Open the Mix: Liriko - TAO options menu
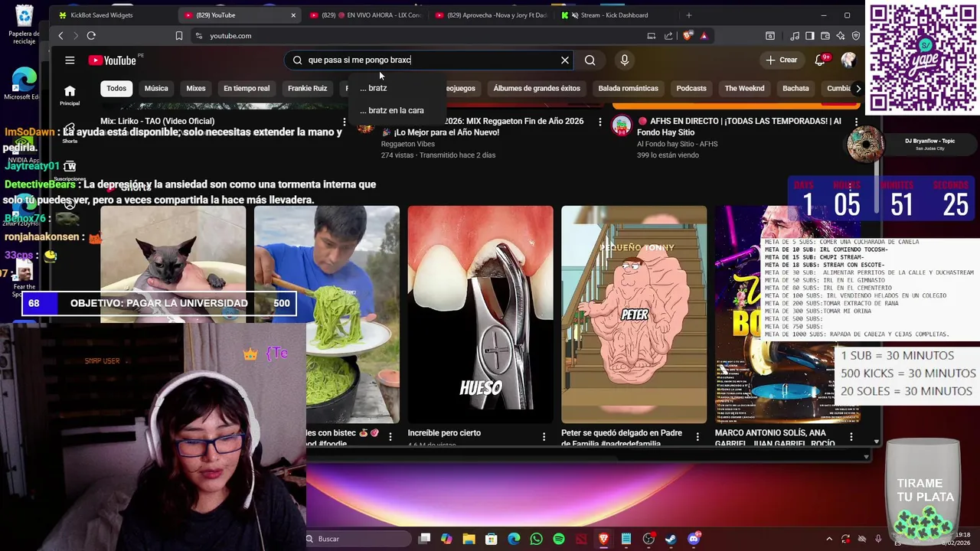The height and width of the screenshot is (551, 980). 345,122
